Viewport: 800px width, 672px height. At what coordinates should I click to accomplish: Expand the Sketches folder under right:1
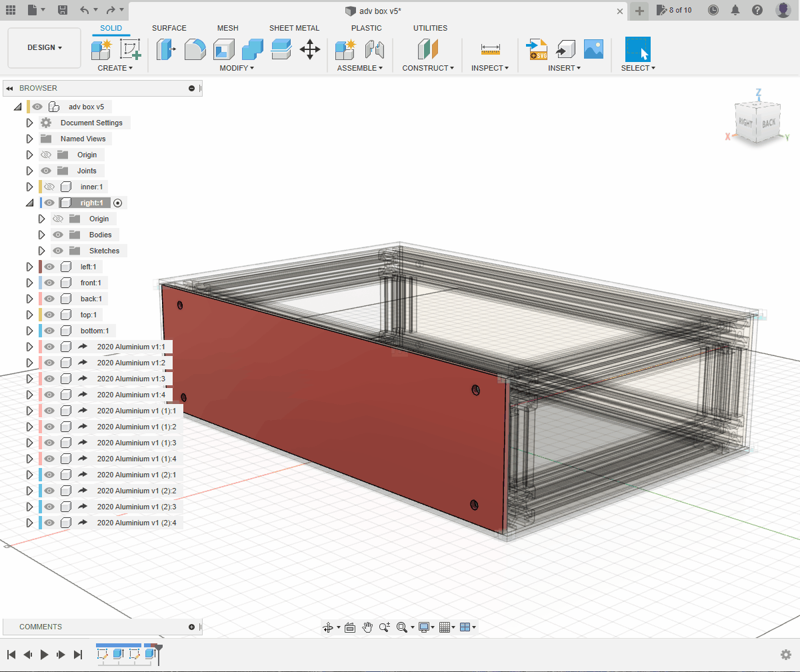point(41,251)
